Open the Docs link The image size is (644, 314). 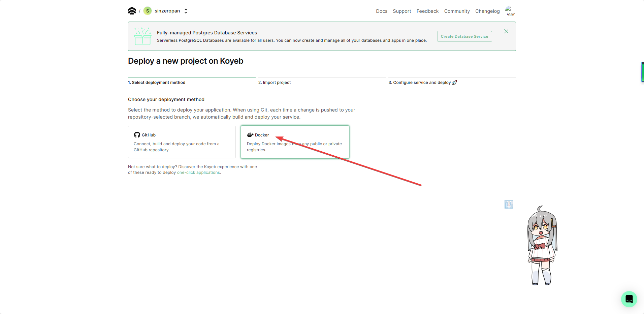point(382,11)
